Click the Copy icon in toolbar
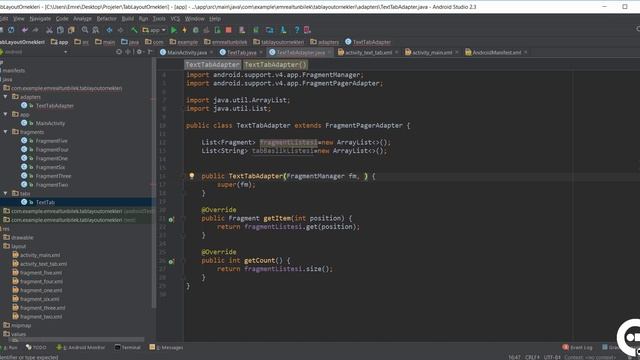 [x=60, y=30]
